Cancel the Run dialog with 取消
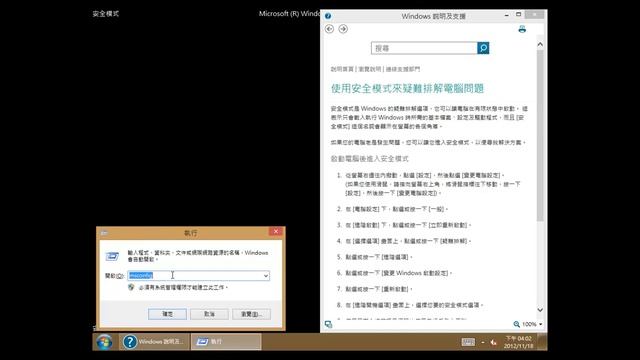The width and height of the screenshot is (640, 360). pyautogui.click(x=209, y=314)
